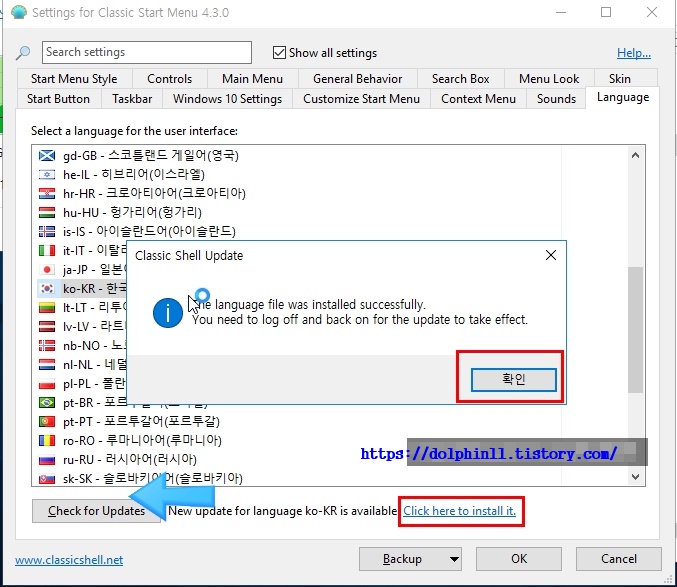Close the Classic Shell Update dialog
The image size is (677, 587).
[x=550, y=255]
